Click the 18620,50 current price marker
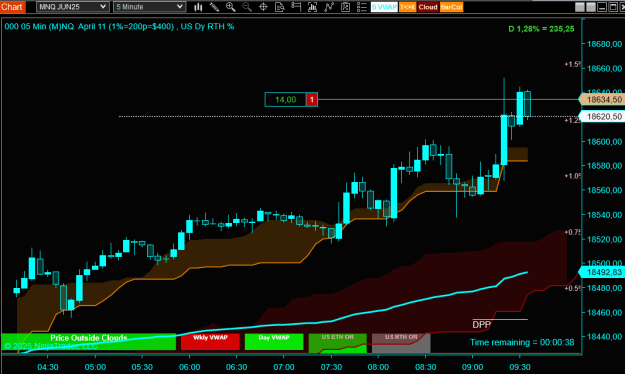625x374 pixels. [602, 116]
